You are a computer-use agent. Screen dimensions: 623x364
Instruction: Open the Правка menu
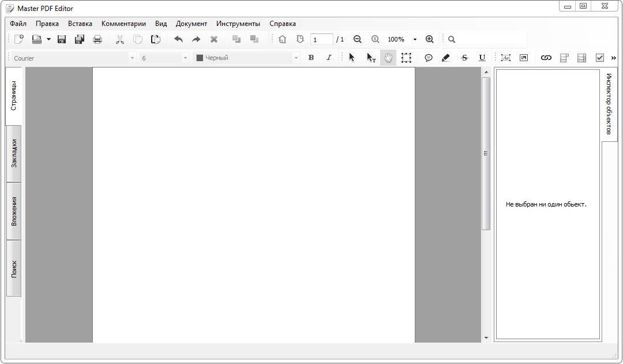47,24
